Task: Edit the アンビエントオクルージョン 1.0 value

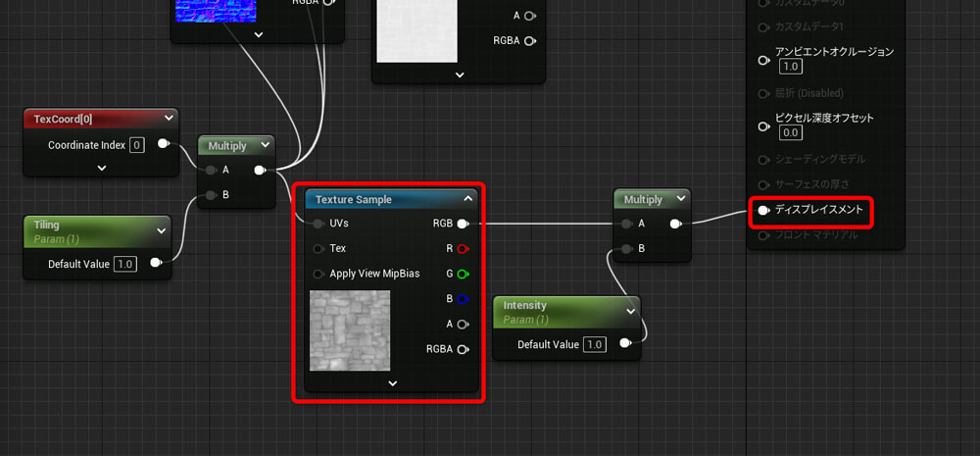Action: click(791, 67)
